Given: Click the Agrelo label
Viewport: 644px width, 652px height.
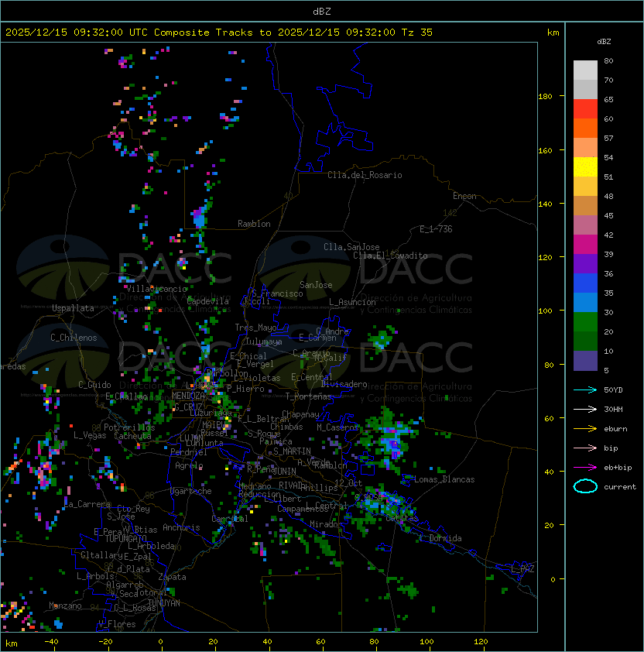Looking at the screenshot, I should [189, 465].
